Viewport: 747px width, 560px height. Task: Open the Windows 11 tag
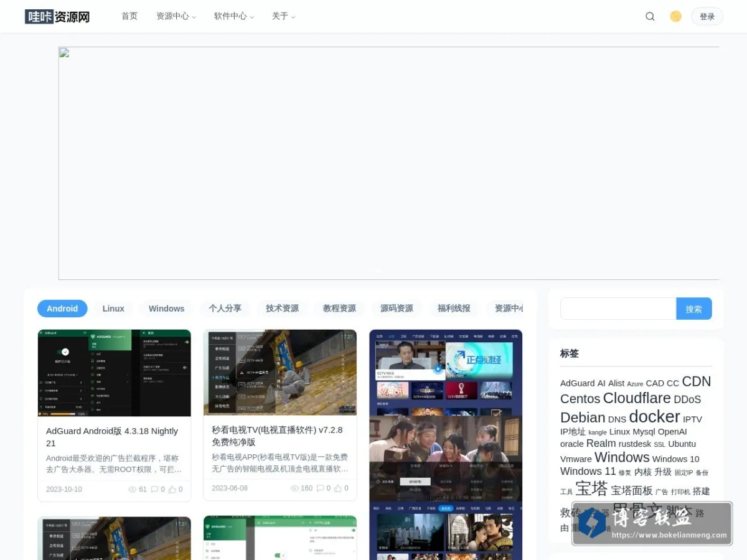588,472
